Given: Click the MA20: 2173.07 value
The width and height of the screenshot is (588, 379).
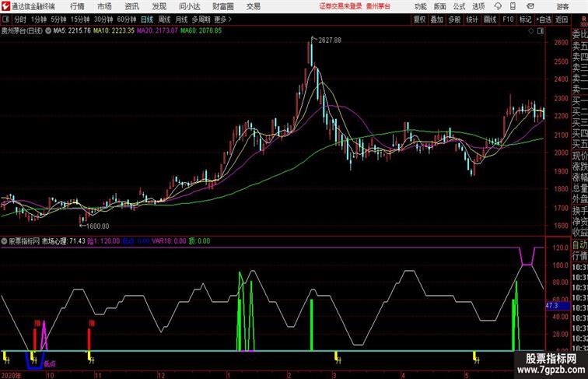Looking at the screenshot, I should tap(157, 31).
